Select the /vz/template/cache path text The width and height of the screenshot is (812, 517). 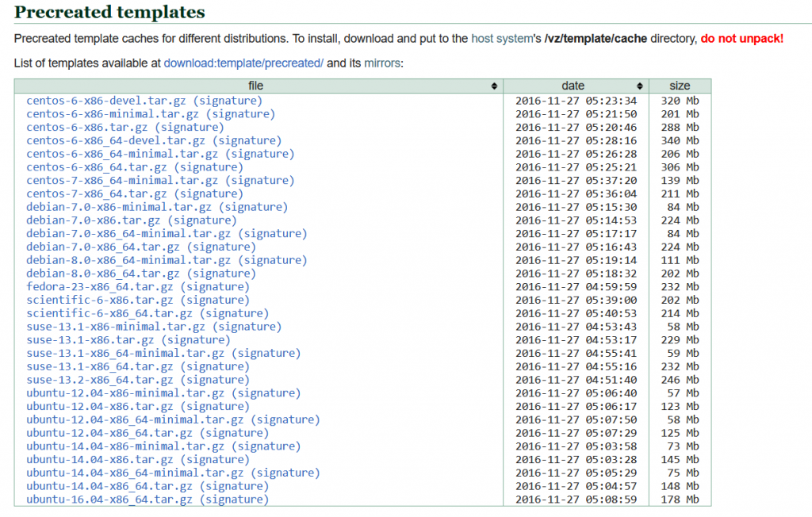click(x=596, y=39)
